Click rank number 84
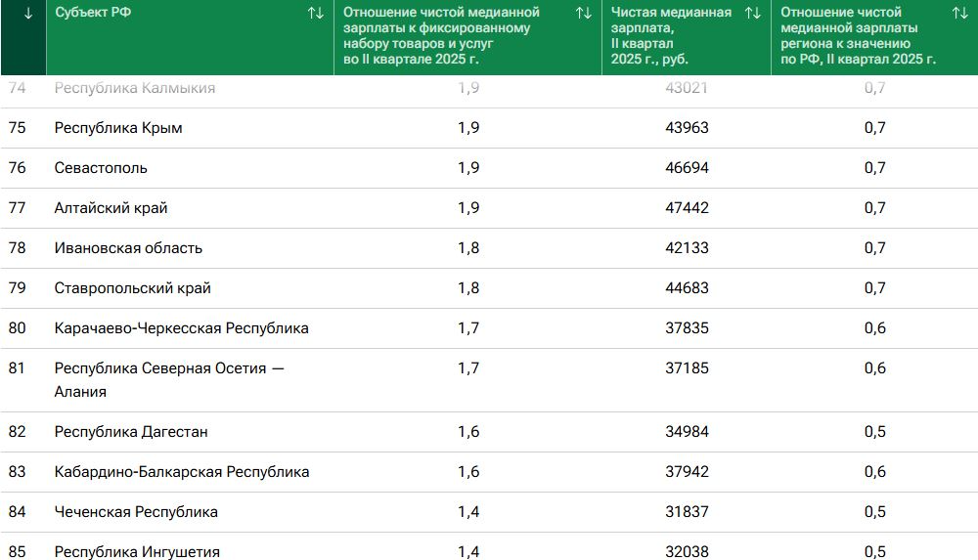 click(x=17, y=512)
